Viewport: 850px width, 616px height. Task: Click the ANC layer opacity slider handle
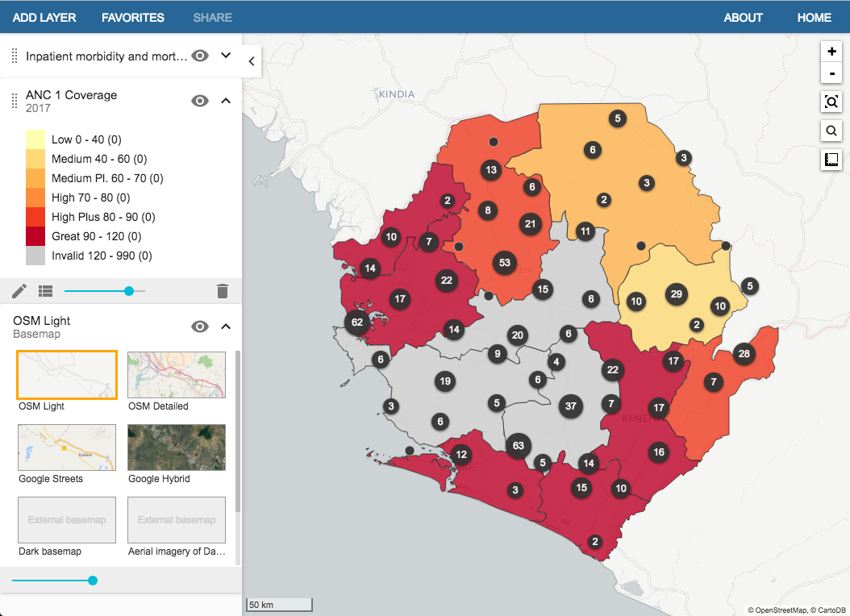129,291
